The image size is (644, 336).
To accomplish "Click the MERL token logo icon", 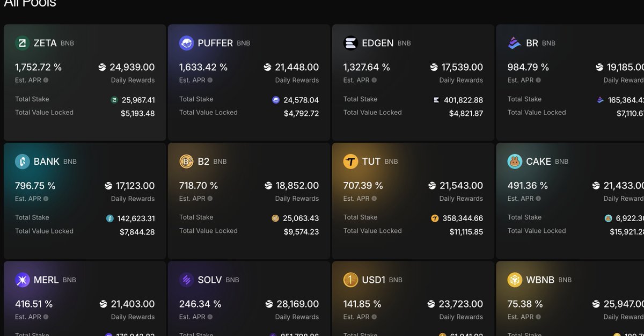I will point(22,280).
